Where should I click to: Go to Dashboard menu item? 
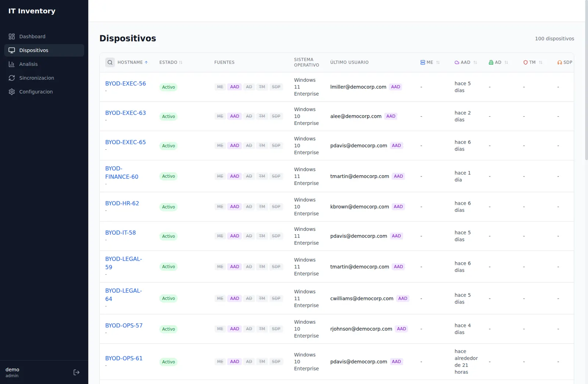tap(44, 36)
